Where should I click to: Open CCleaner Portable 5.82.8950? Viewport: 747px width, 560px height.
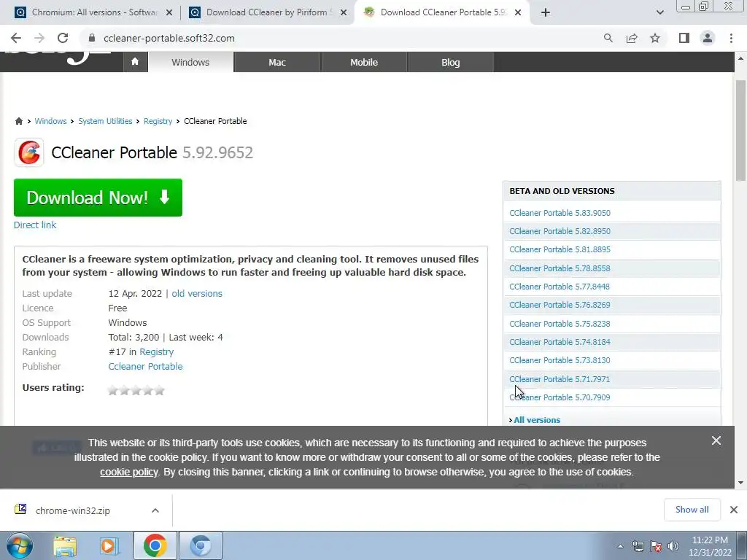point(560,231)
